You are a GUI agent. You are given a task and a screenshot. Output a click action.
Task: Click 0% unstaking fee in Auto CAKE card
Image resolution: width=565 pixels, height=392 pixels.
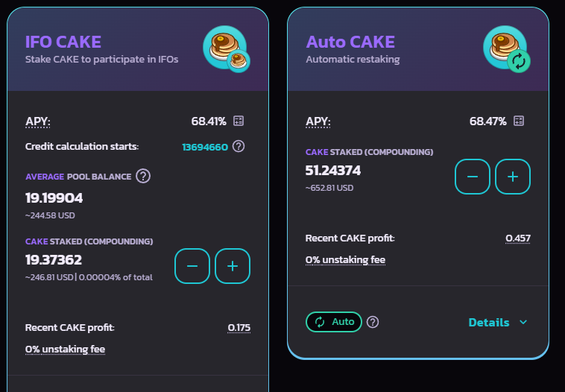[345, 260]
